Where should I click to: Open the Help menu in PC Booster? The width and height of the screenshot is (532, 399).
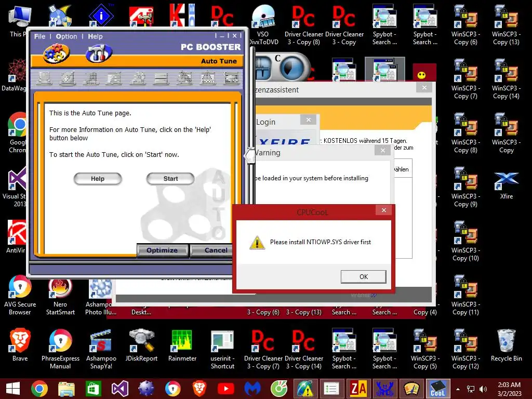tap(96, 36)
